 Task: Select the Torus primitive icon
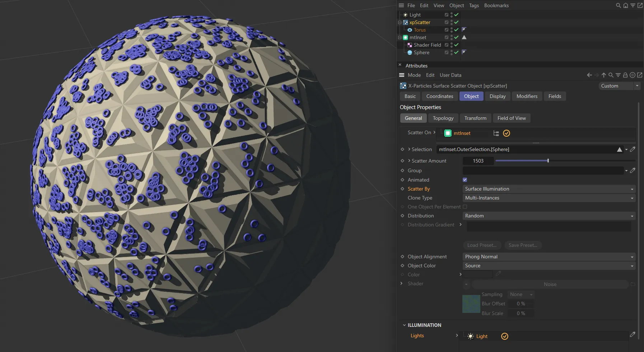pyautogui.click(x=410, y=30)
